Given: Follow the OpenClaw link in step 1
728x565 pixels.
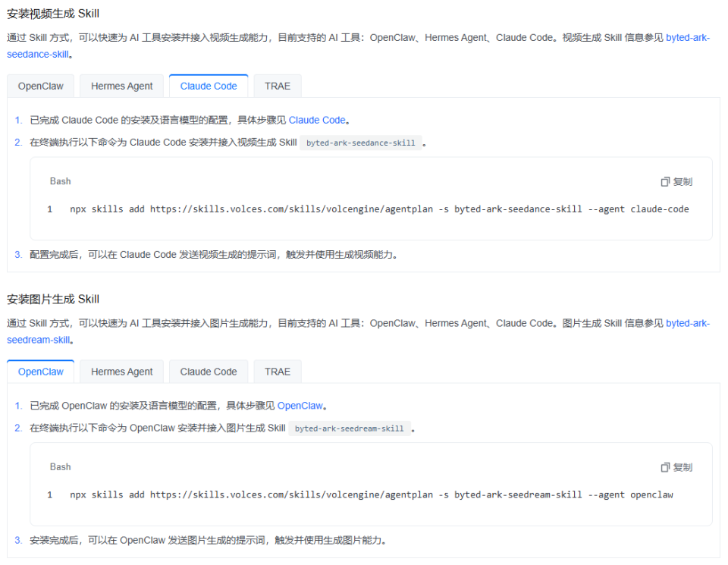Looking at the screenshot, I should [x=300, y=406].
